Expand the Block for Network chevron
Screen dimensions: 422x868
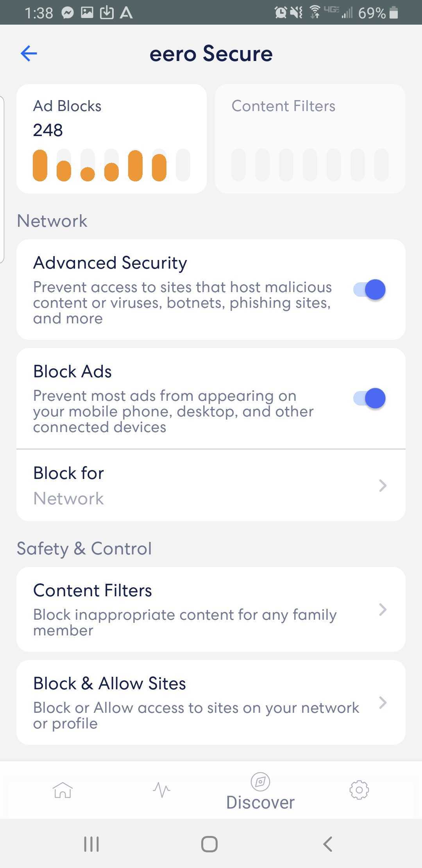(x=383, y=486)
